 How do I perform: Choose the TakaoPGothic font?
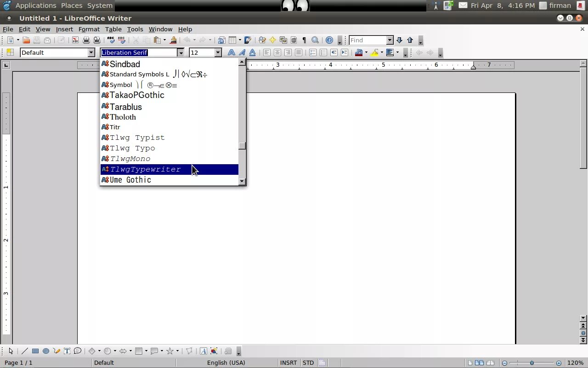click(x=169, y=95)
